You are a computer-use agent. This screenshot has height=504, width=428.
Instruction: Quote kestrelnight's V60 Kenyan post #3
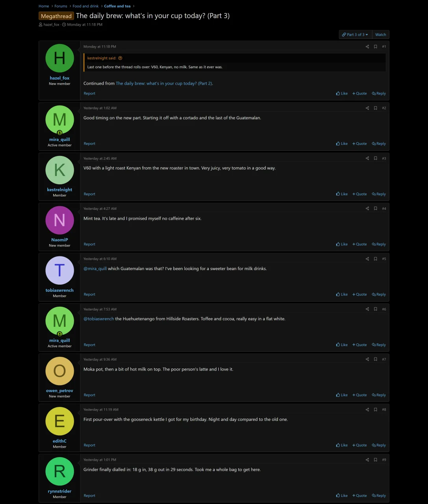point(359,194)
